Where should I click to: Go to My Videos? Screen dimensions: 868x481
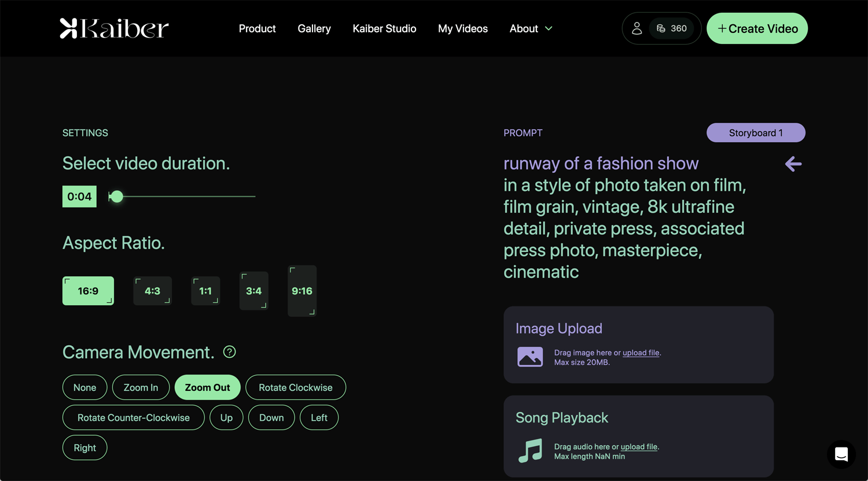coord(463,28)
